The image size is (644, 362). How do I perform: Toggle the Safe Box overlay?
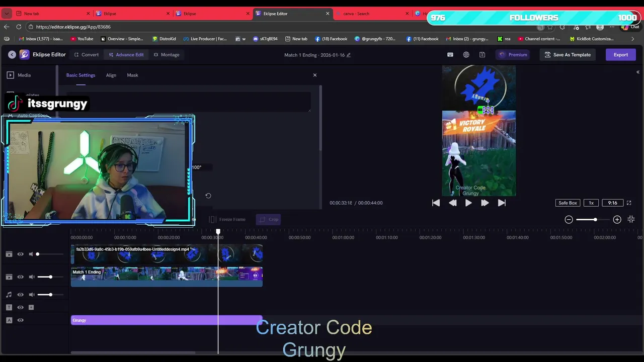point(568,203)
